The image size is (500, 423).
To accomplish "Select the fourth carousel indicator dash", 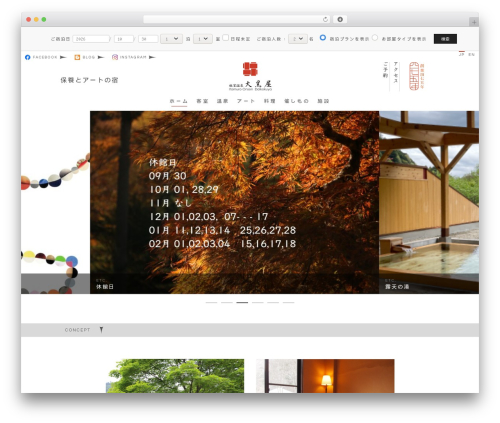I will point(258,303).
